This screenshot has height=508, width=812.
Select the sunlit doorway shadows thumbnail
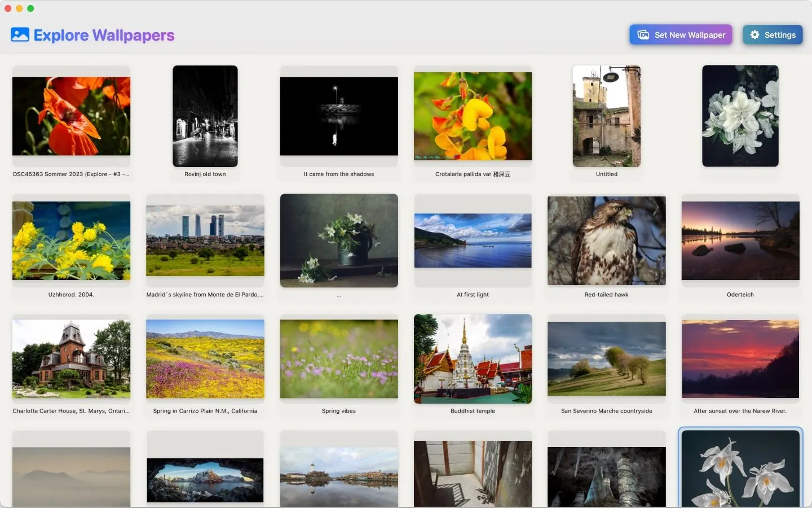[473, 474]
